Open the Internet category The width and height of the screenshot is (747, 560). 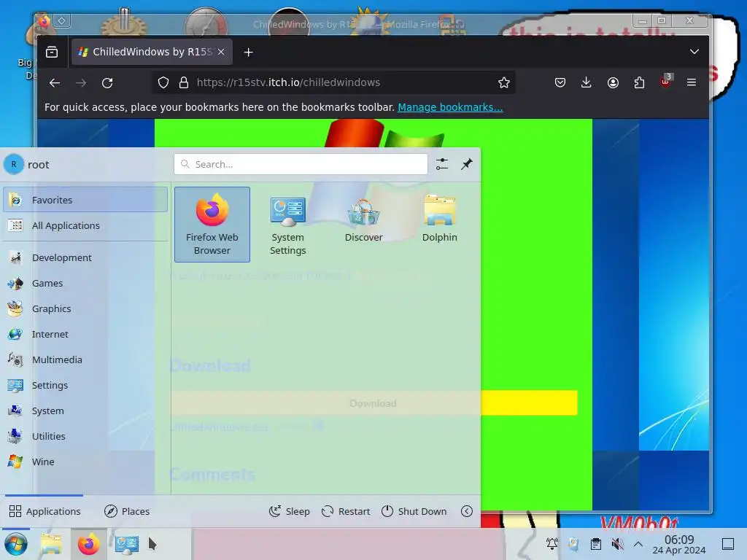pos(85,334)
